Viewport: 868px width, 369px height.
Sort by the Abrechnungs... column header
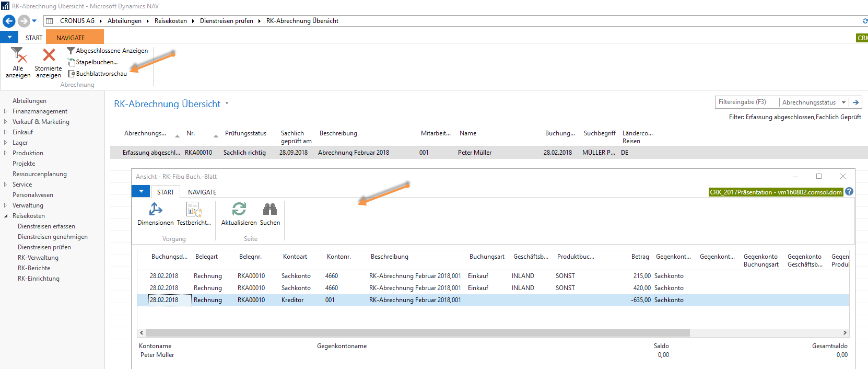(x=145, y=133)
